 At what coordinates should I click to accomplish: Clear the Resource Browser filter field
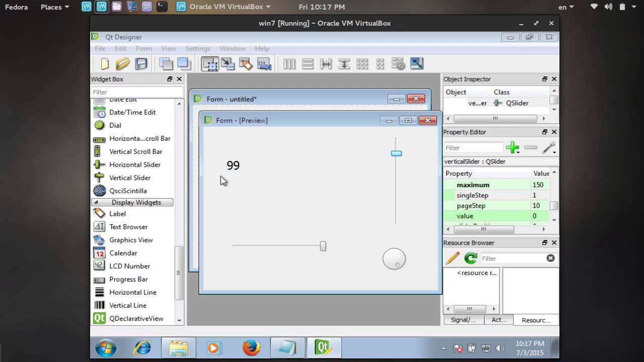point(550,258)
